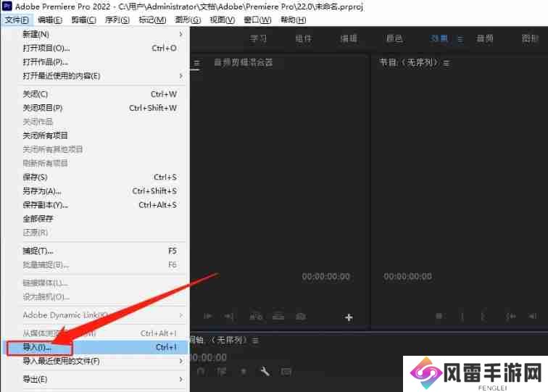The height and width of the screenshot is (392, 548).
Task: Click the Mark In icon in the program monitor
Action: [462, 316]
